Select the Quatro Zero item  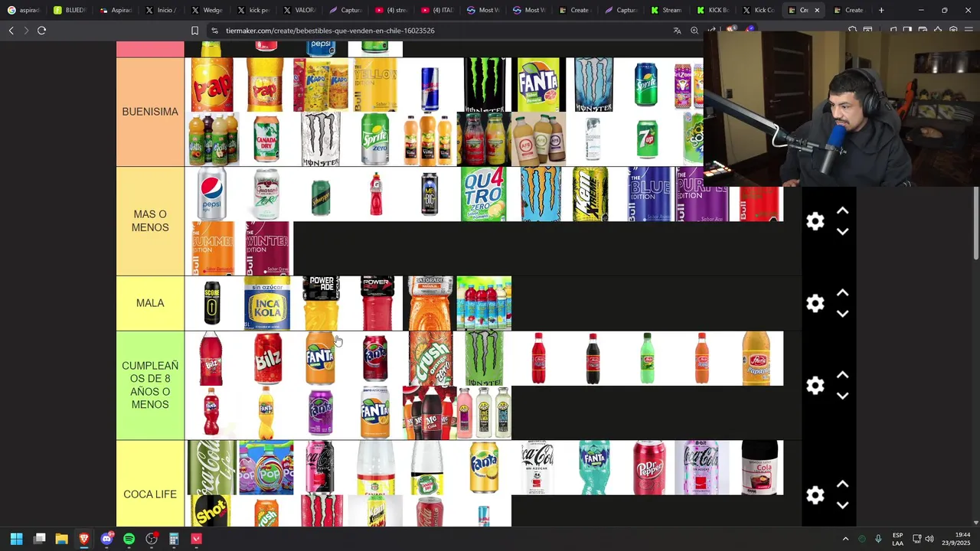(484, 194)
